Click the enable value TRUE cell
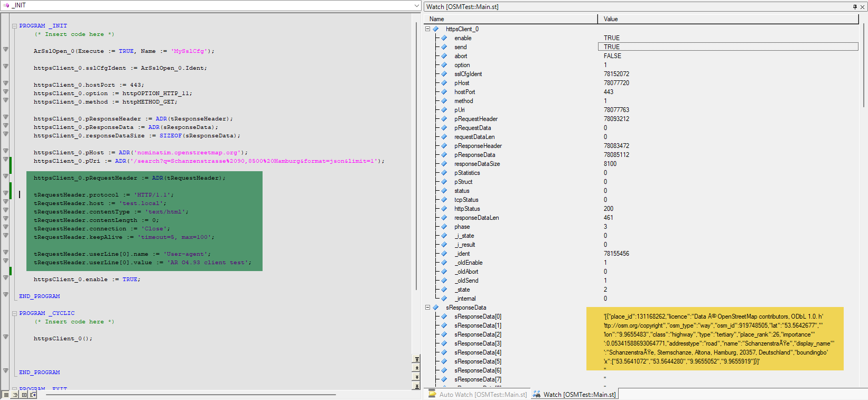This screenshot has height=400, width=868. pyautogui.click(x=612, y=38)
